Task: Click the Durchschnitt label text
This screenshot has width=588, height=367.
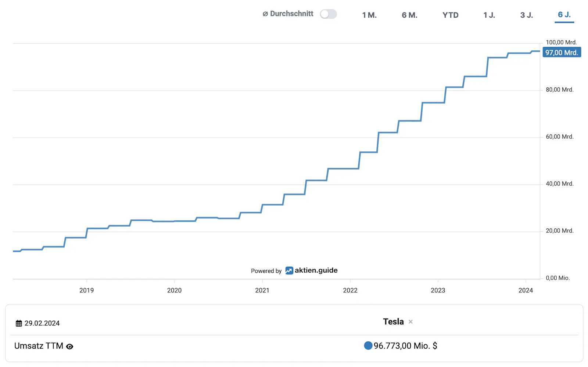Action: [x=292, y=14]
